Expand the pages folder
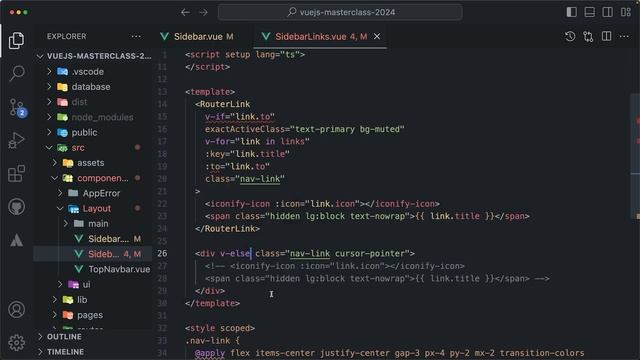 point(93,315)
